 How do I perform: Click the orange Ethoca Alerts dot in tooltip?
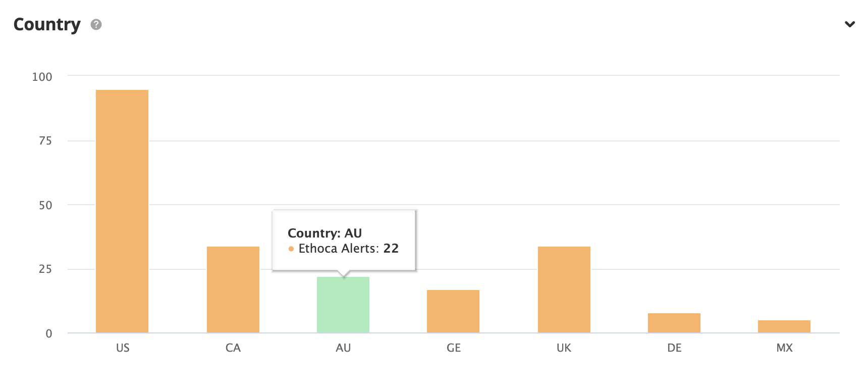[x=291, y=249]
